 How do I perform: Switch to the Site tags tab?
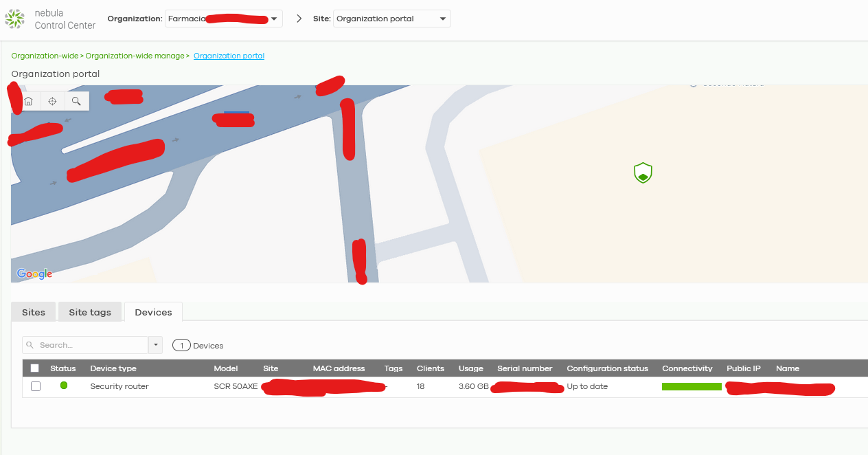(90, 312)
